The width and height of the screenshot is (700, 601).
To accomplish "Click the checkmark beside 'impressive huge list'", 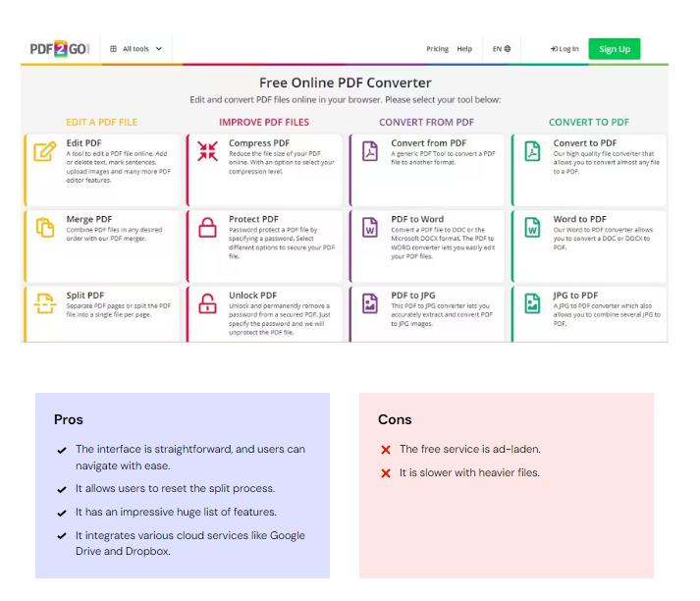I will point(62,513).
